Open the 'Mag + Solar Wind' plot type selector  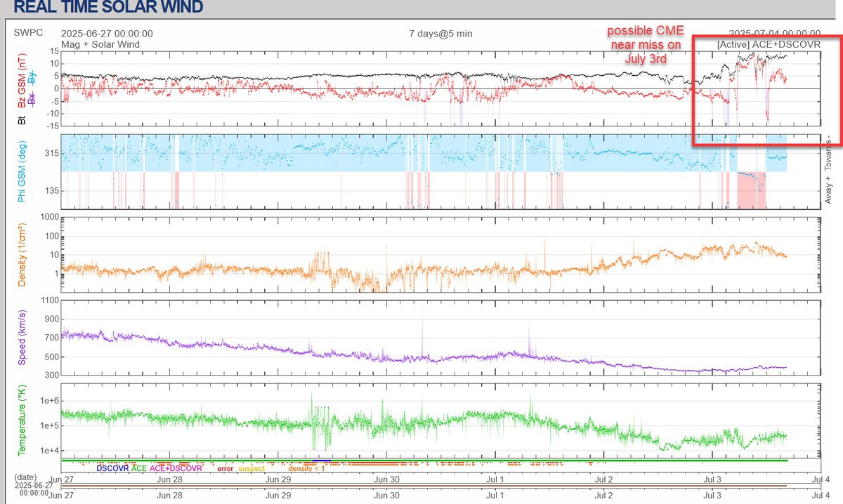(x=100, y=44)
